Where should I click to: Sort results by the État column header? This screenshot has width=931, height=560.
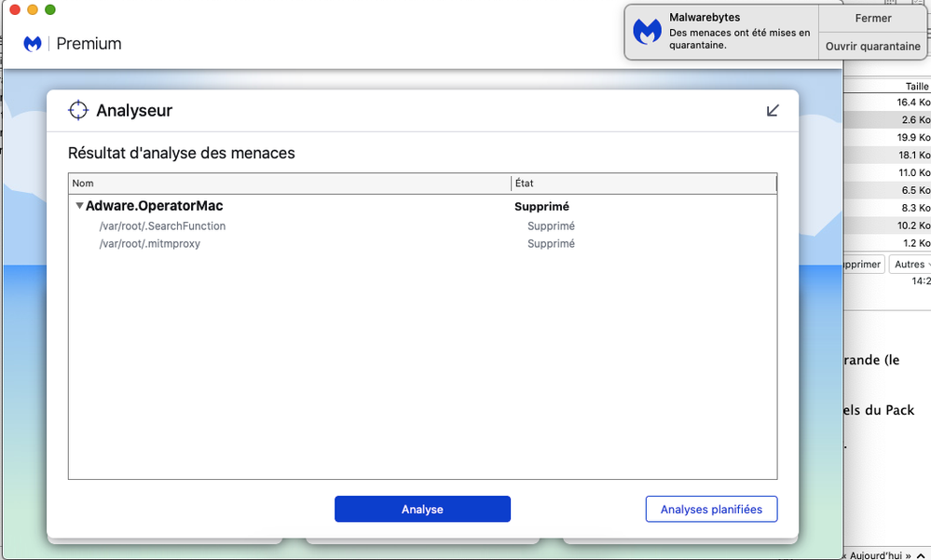[x=524, y=183]
